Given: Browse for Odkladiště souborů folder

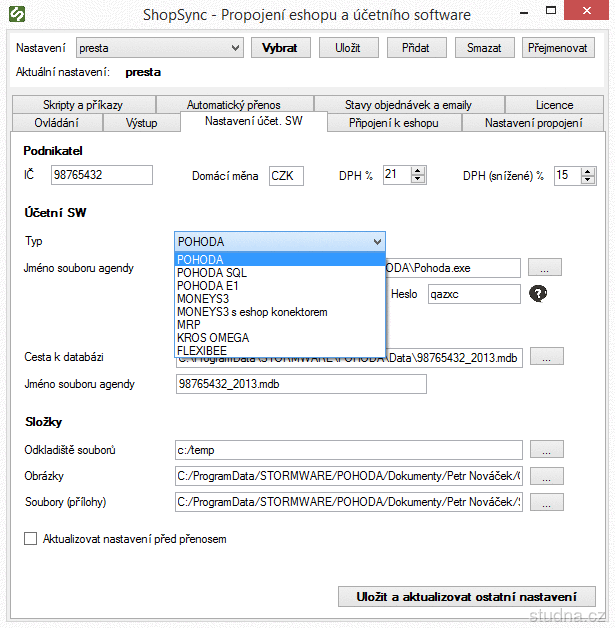Looking at the screenshot, I should pyautogui.click(x=545, y=450).
